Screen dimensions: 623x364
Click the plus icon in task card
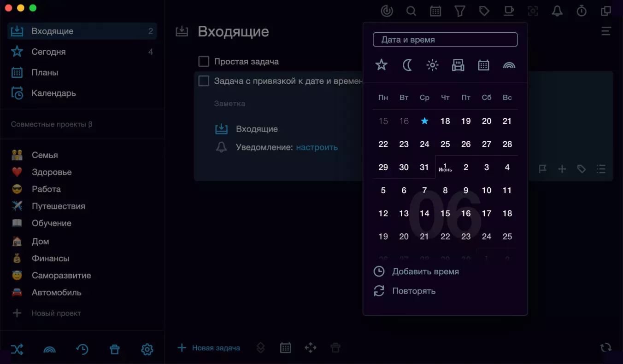(562, 169)
